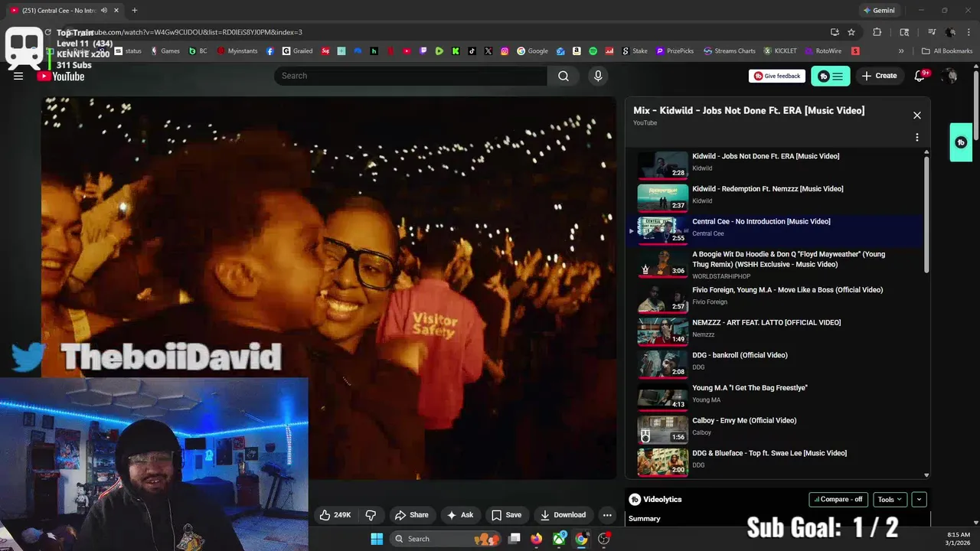
Task: Toggle the Videolytics Compare - off button
Action: [x=838, y=500]
